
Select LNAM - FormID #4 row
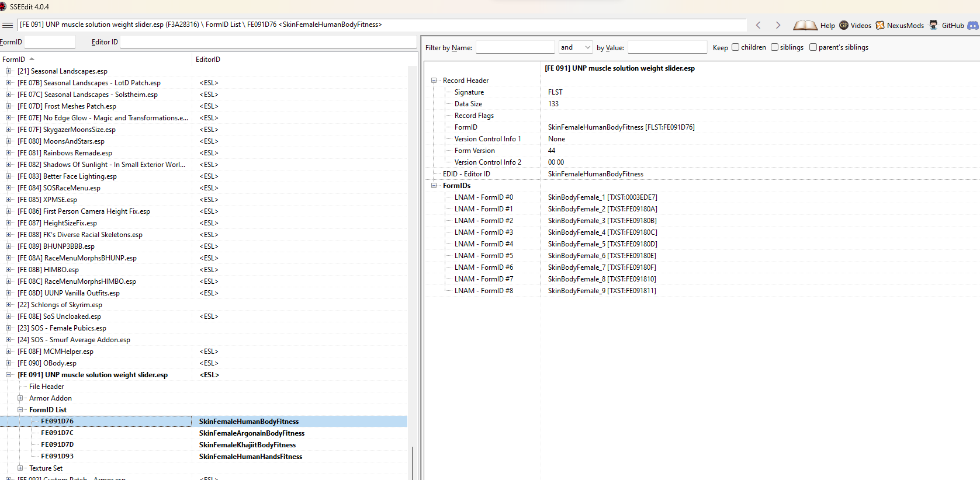(x=701, y=244)
